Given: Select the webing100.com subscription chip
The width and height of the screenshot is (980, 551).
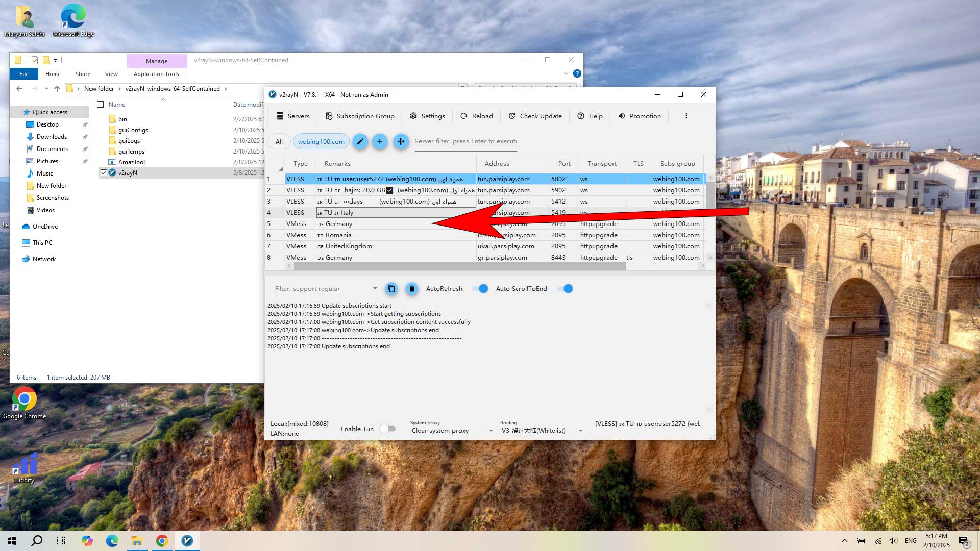Looking at the screenshot, I should click(x=321, y=141).
